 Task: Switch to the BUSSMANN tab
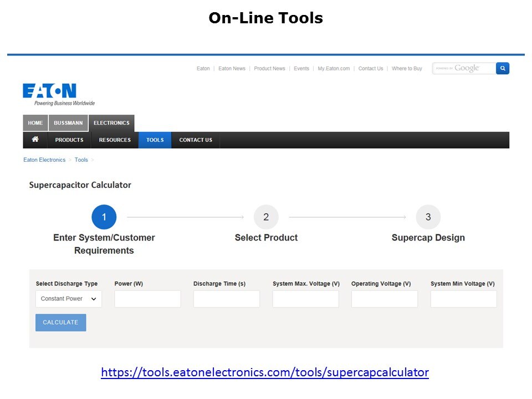[x=68, y=123]
